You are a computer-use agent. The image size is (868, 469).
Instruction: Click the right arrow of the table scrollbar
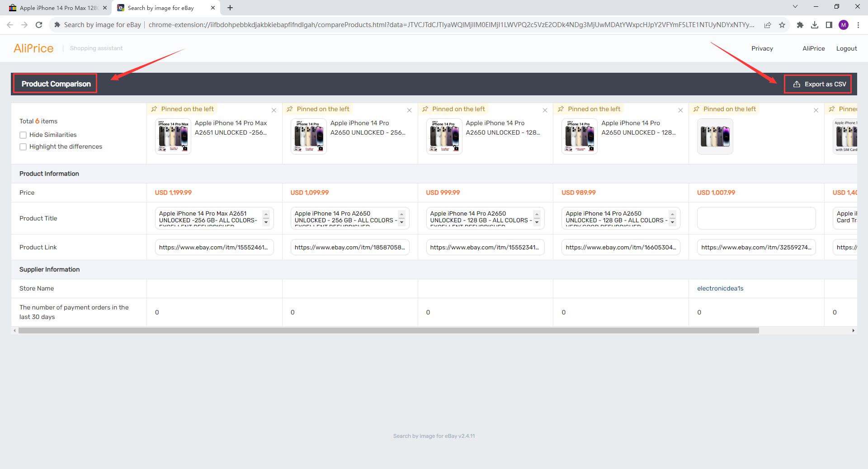[853, 330]
